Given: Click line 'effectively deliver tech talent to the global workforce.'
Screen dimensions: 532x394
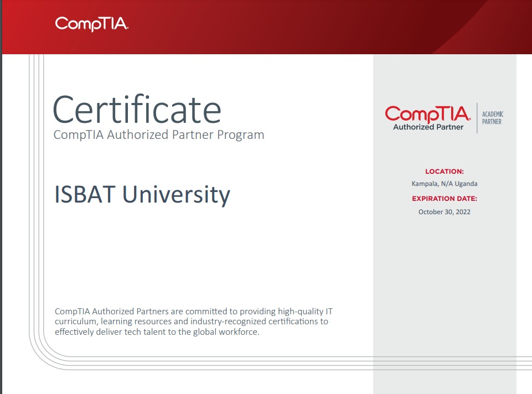Looking at the screenshot, I should [157, 331].
